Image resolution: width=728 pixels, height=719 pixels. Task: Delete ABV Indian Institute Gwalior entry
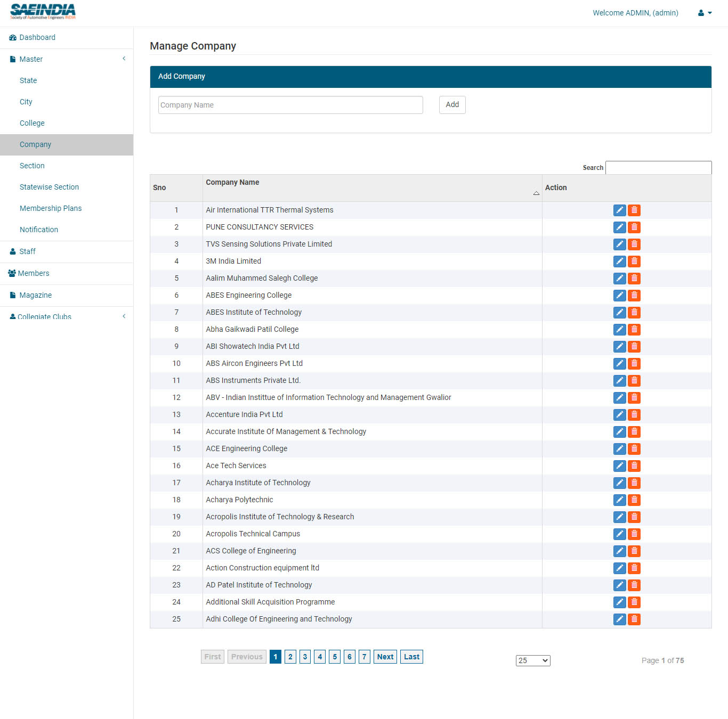pos(634,397)
